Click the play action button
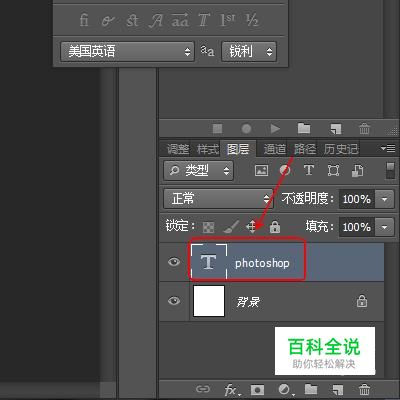 [275, 129]
